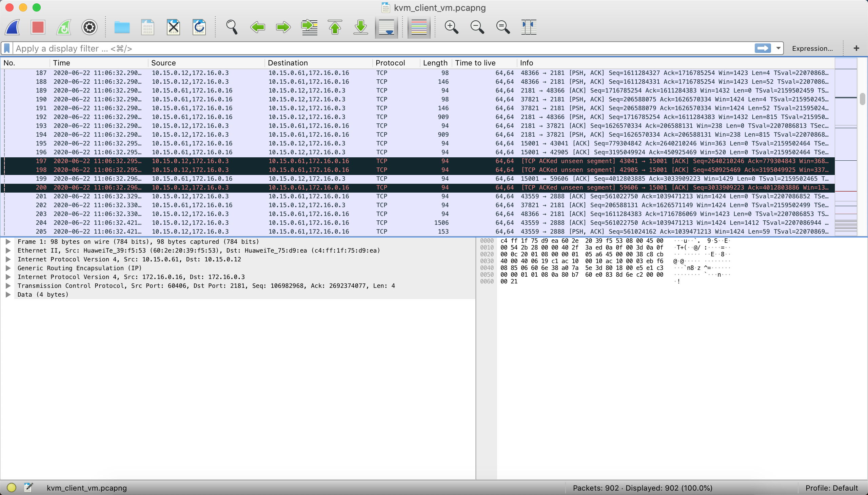Restart the current capture
Image resolution: width=868 pixels, height=495 pixels.
pos(63,27)
